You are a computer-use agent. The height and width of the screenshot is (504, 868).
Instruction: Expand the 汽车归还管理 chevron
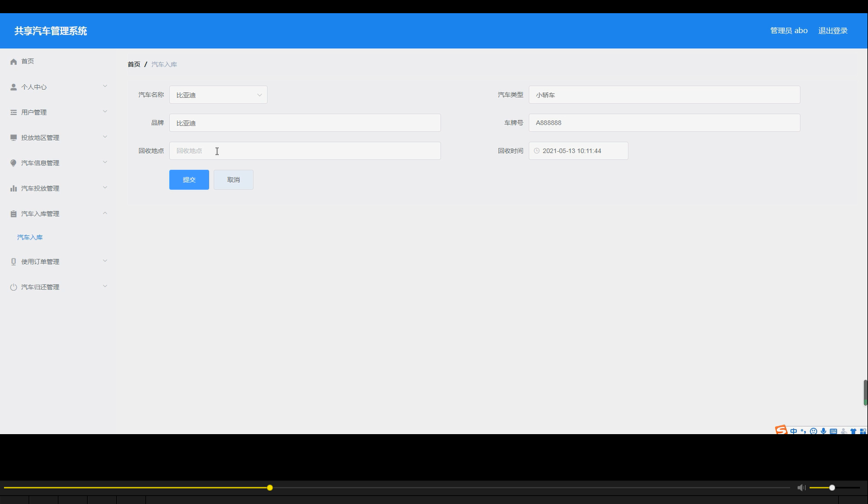coord(105,286)
